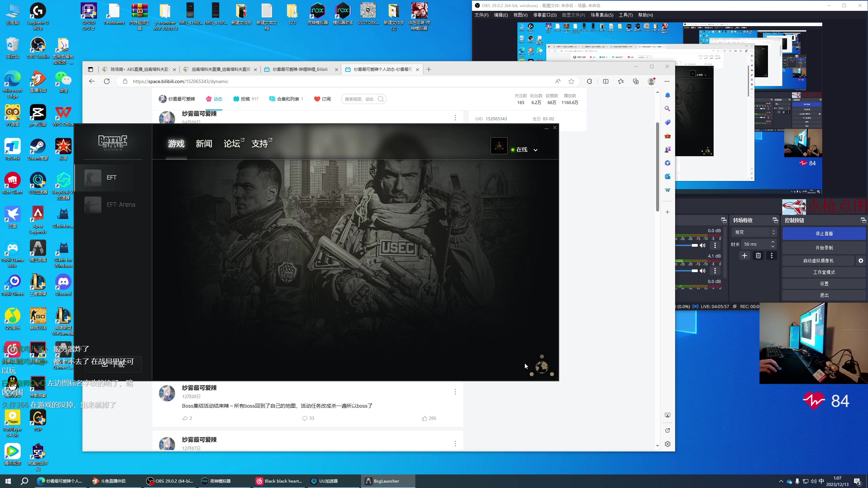868x488 pixels.
Task: Open the 游戏 tab in Battlestate launcher
Action: [x=176, y=144]
